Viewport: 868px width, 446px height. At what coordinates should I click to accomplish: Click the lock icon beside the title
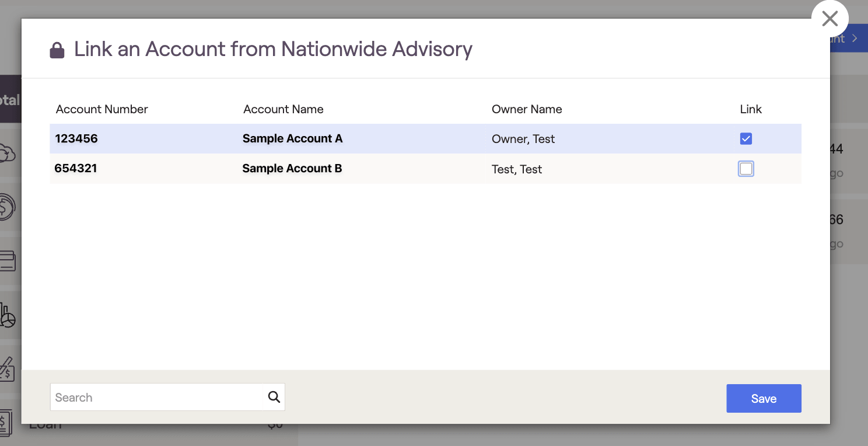point(57,50)
